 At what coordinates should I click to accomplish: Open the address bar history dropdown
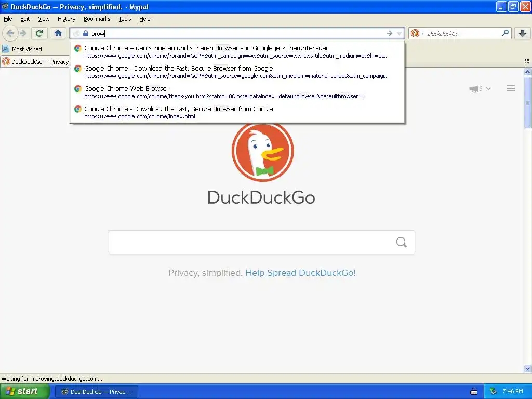pyautogui.click(x=400, y=33)
